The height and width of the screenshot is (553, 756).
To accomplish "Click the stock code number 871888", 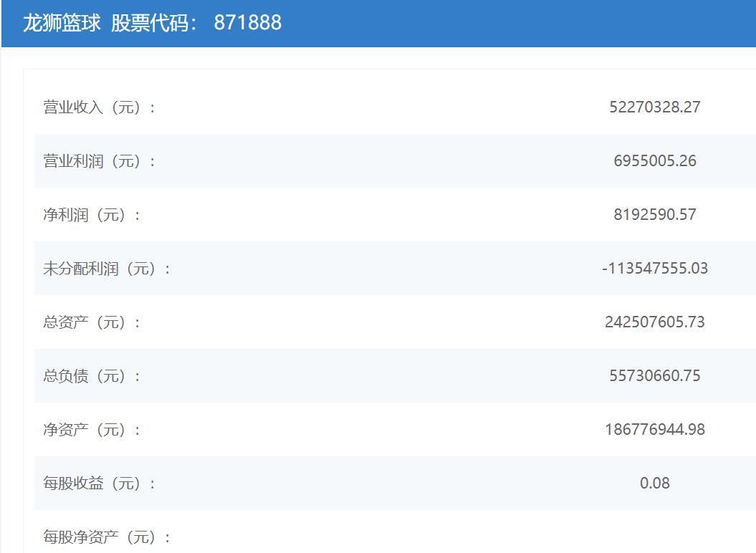I will pos(247,23).
